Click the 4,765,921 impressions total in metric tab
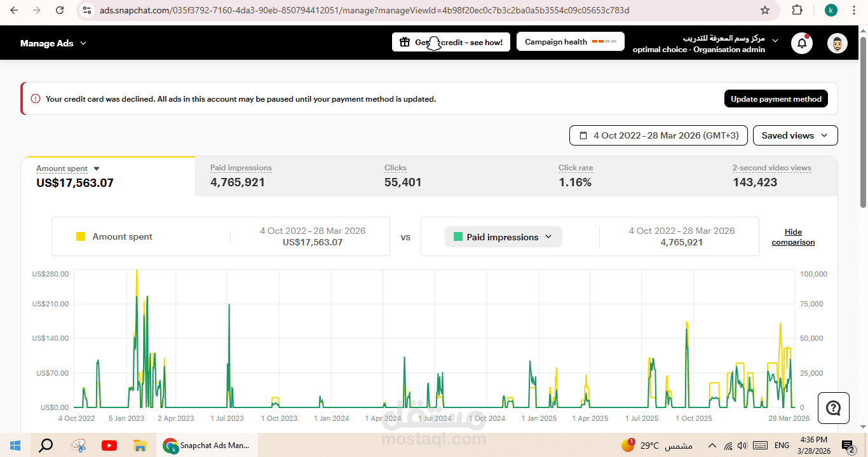This screenshot has height=457, width=868. [238, 183]
